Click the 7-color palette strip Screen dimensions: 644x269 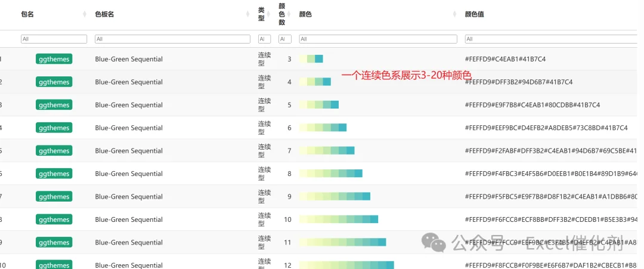(327, 151)
